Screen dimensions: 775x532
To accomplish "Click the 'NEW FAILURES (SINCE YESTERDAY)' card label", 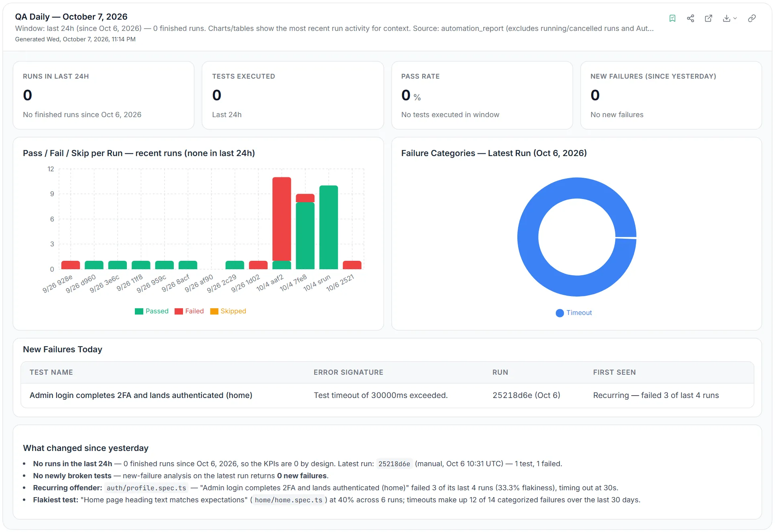I will point(653,76).
